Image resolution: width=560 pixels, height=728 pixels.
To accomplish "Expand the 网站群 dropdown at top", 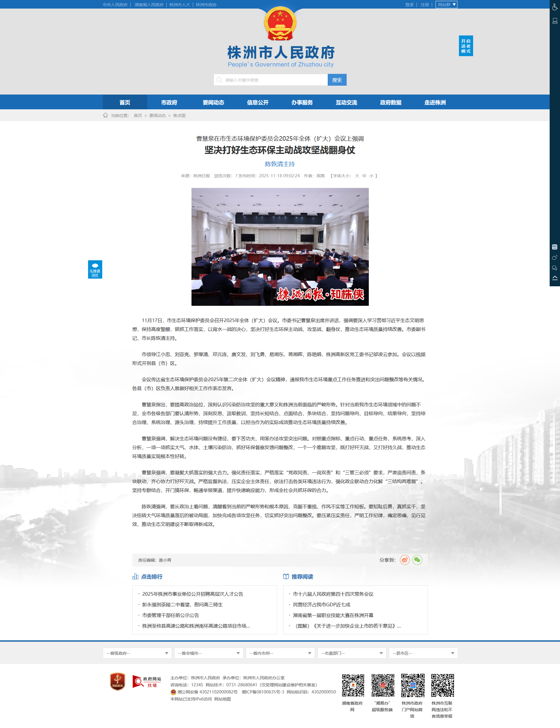I will pos(446,5).
